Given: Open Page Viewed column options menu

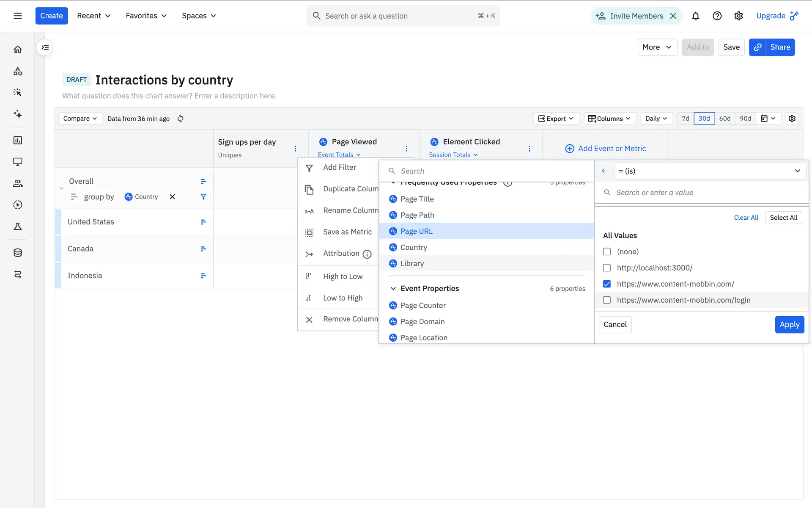Looking at the screenshot, I should (406, 149).
